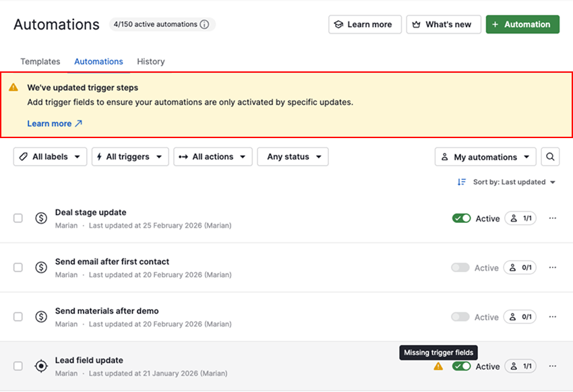The height and width of the screenshot is (392, 573).
Task: Click the info icon beside active automations count
Action: [204, 25]
